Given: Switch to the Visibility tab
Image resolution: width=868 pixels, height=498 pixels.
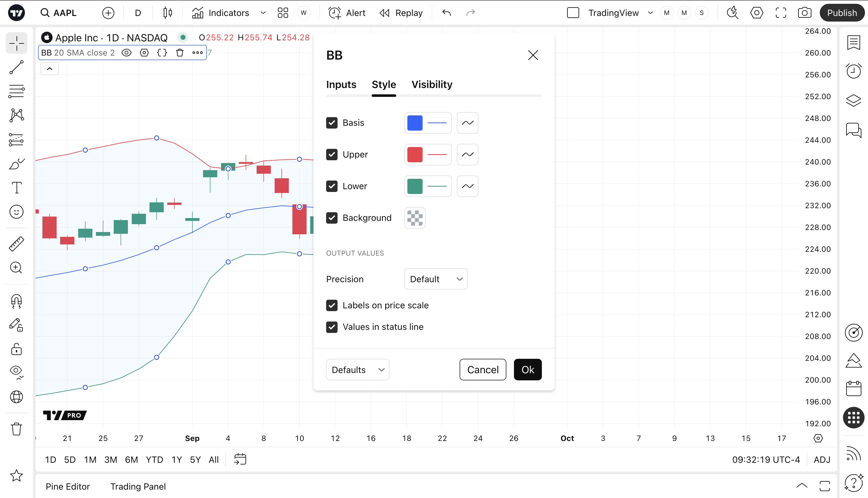Looking at the screenshot, I should [432, 84].
